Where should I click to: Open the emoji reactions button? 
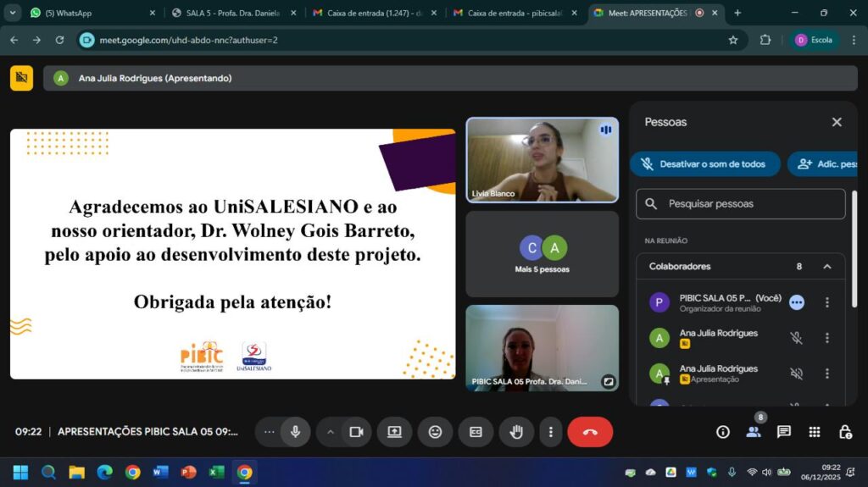click(x=435, y=432)
